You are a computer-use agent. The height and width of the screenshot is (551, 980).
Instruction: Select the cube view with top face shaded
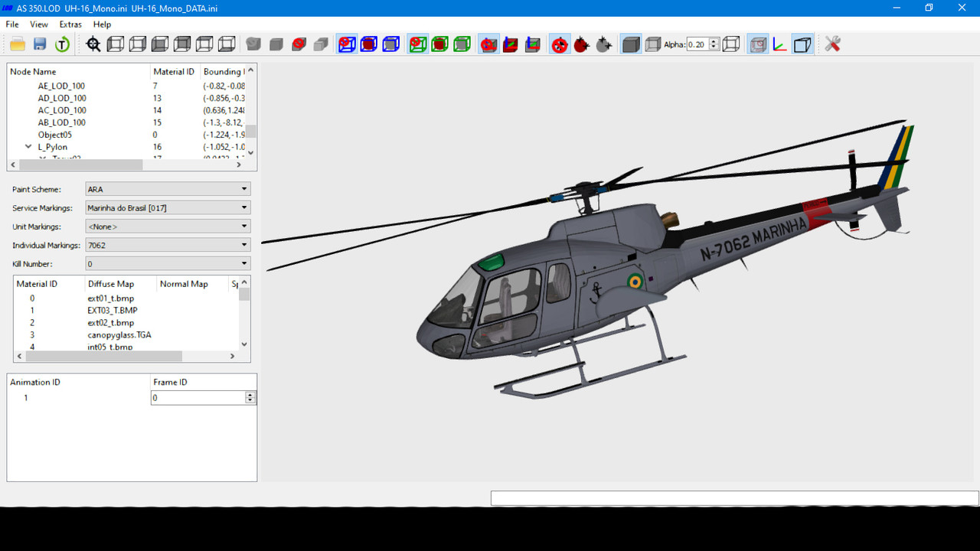[x=204, y=44]
